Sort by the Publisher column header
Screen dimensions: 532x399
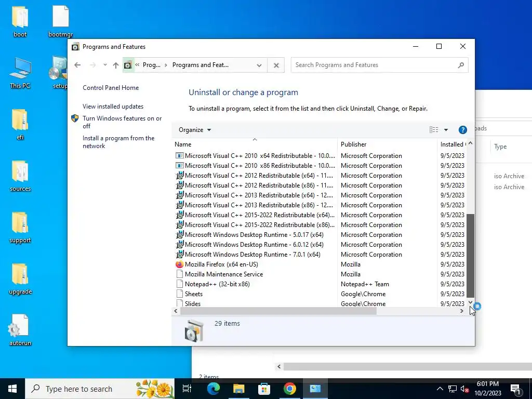pyautogui.click(x=388, y=144)
